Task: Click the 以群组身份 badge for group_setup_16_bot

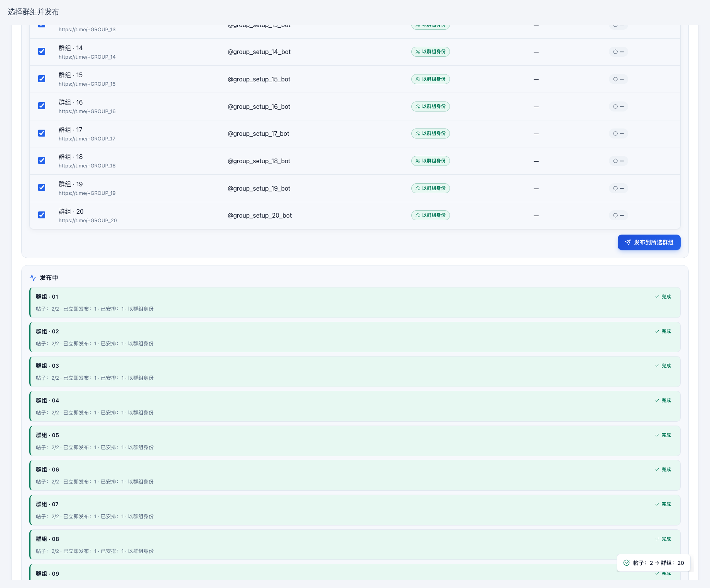Action: [x=430, y=106]
